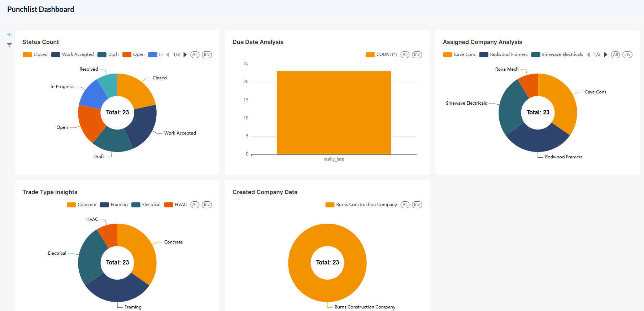Invert legend selection in Status Count chart

tap(207, 54)
